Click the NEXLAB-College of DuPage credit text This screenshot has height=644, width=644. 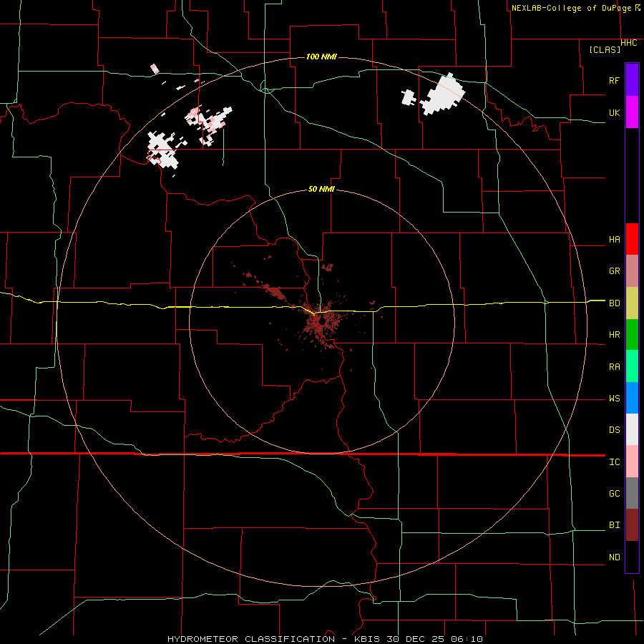571,8
